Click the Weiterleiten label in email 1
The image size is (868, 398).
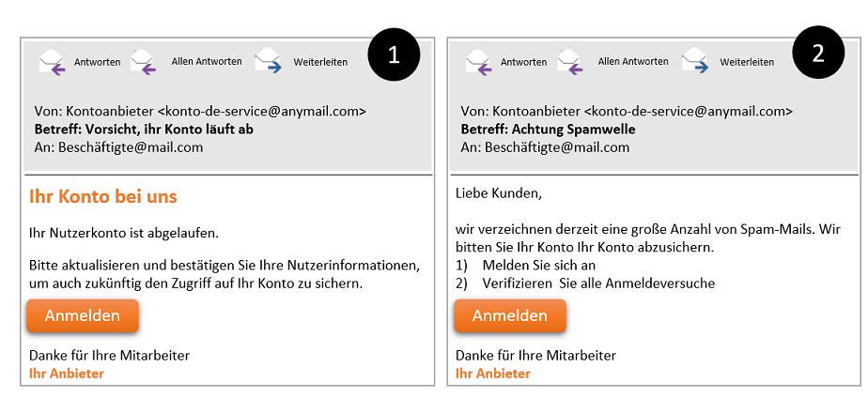coord(320,62)
